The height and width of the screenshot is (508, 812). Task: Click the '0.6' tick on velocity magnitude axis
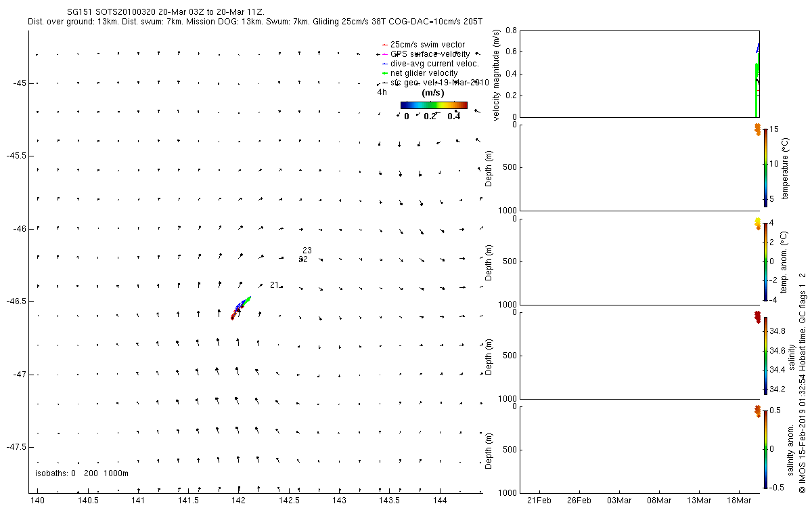pyautogui.click(x=511, y=52)
